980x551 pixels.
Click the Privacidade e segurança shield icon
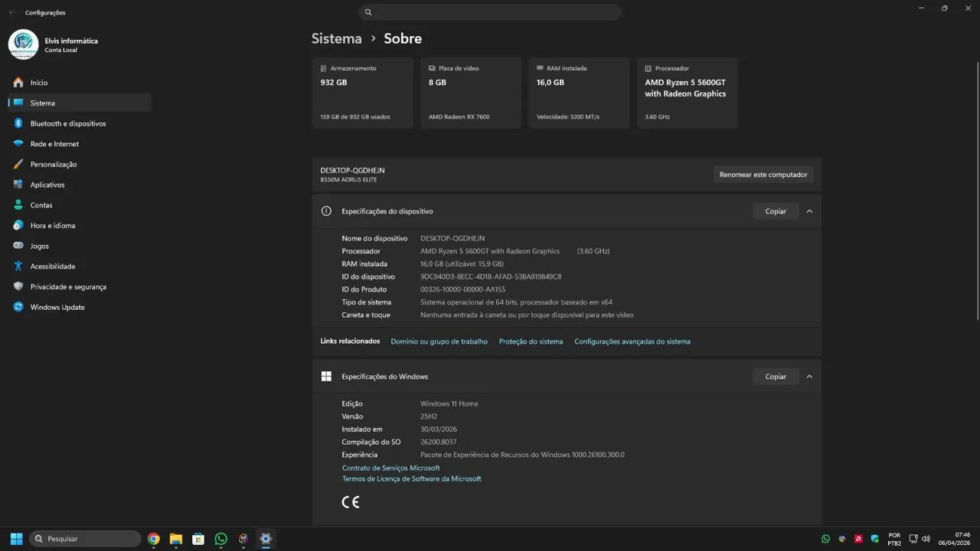click(x=18, y=286)
